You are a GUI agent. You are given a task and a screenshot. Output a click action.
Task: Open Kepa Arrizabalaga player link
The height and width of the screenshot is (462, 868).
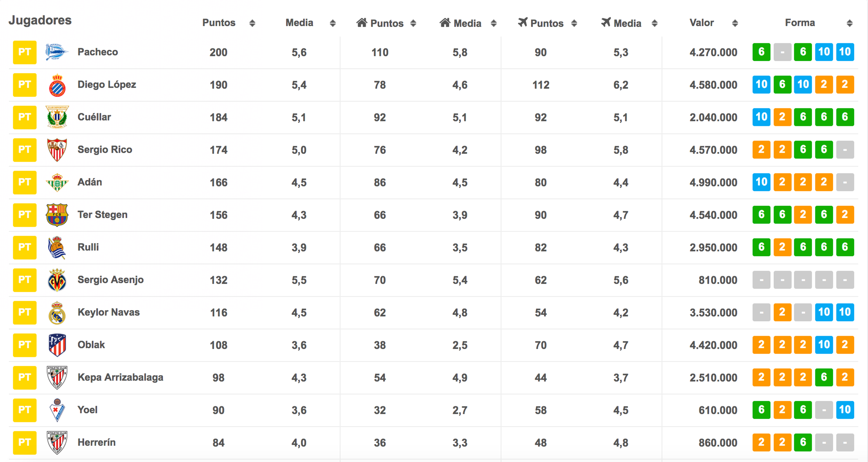coord(120,377)
